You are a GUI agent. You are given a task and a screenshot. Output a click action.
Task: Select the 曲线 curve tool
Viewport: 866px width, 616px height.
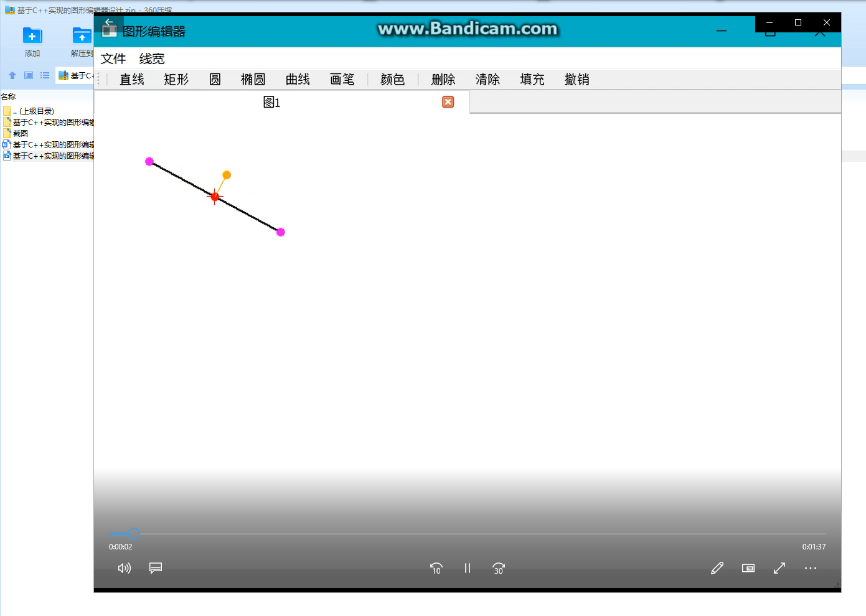(298, 80)
